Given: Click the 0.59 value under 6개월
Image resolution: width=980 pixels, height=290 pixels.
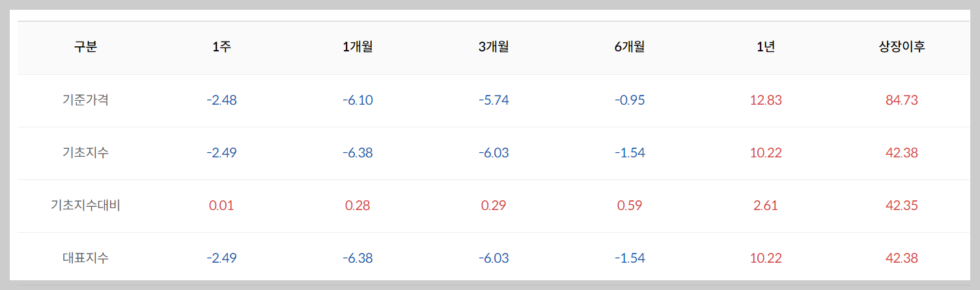Looking at the screenshot, I should click(630, 206).
